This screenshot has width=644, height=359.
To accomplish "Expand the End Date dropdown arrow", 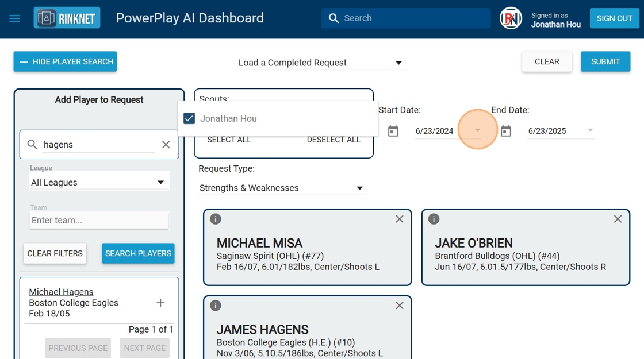I will coord(590,130).
